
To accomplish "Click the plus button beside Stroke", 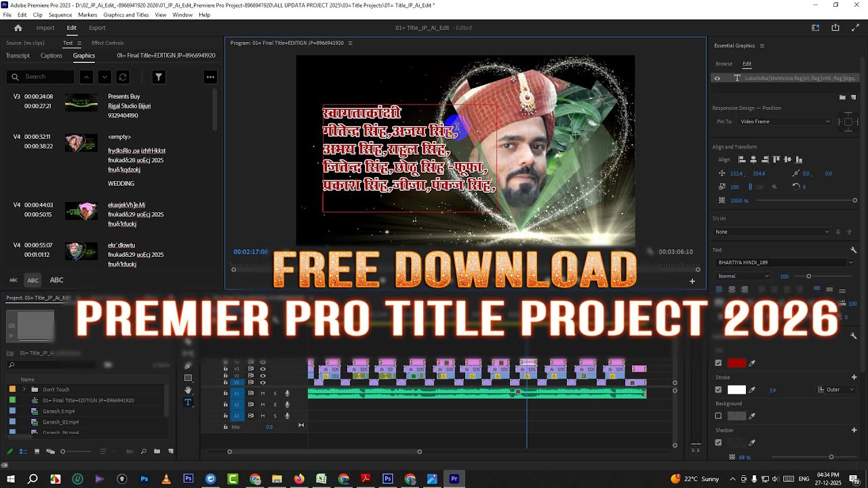I will [x=854, y=376].
